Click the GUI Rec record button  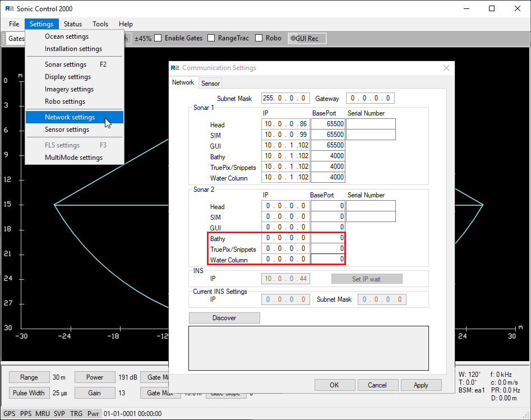coord(306,38)
